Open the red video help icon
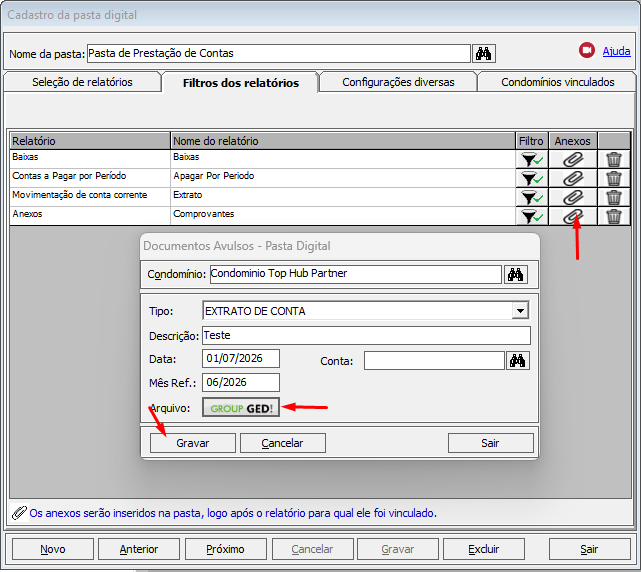Image resolution: width=641 pixels, height=572 pixels. tap(587, 50)
